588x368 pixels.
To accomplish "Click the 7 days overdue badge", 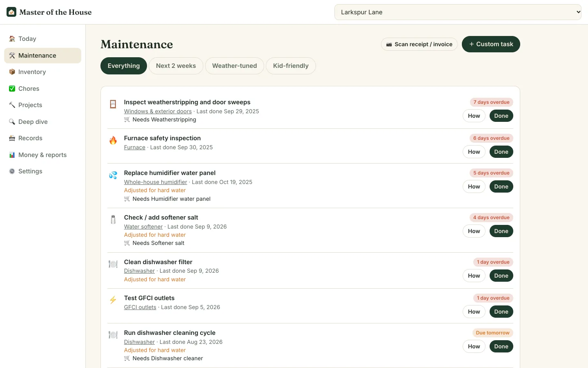I will 491,102.
